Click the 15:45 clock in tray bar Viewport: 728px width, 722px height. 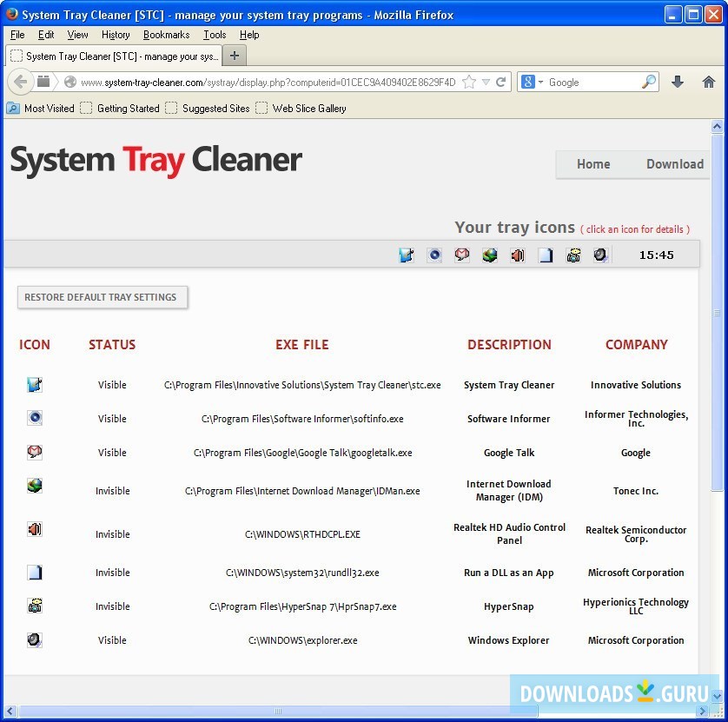pos(656,255)
